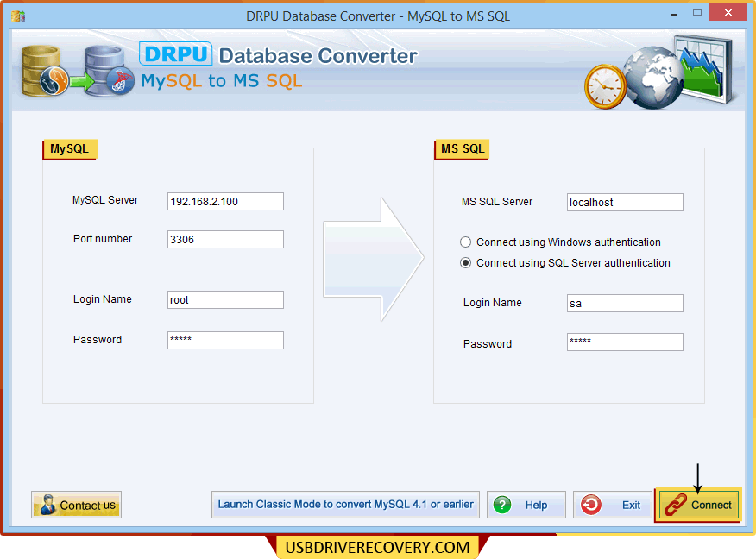756x559 pixels.
Task: Click the MySQL database logo in the header
Action: (x=44, y=71)
